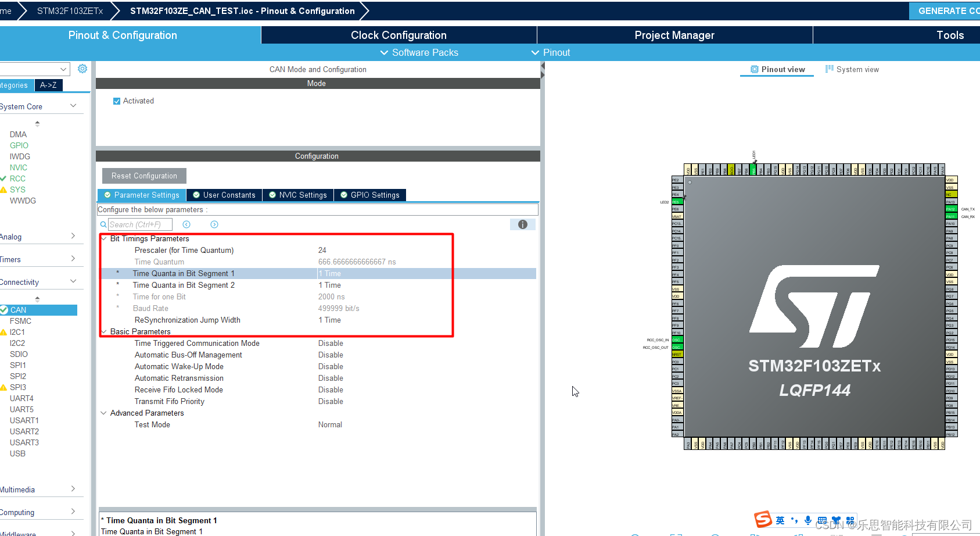This screenshot has height=536, width=980.
Task: Open the Sogou toolbox grid icon
Action: tap(850, 520)
